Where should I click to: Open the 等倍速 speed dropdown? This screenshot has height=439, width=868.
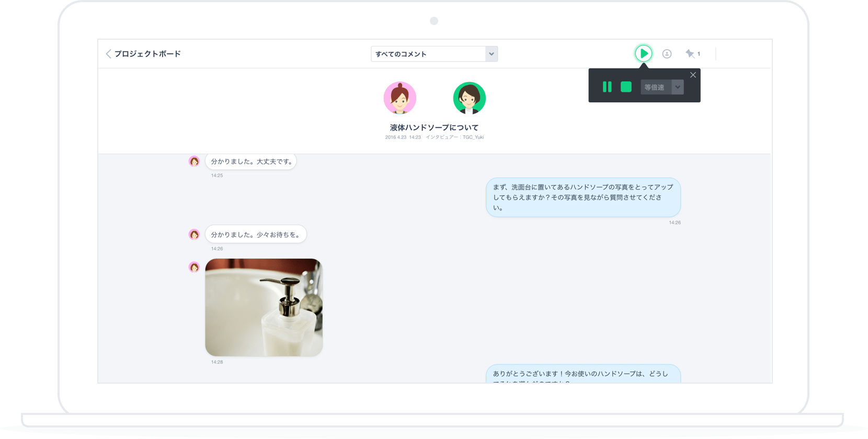(662, 87)
